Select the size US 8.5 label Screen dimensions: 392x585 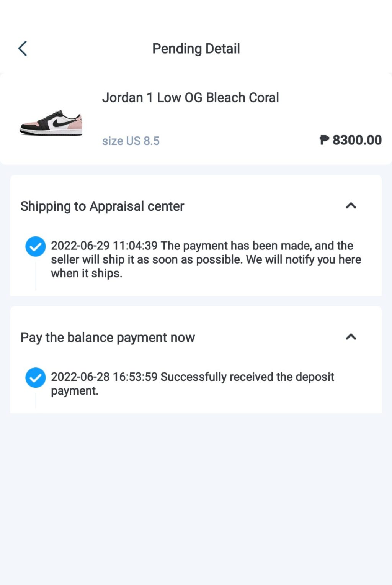(x=131, y=141)
